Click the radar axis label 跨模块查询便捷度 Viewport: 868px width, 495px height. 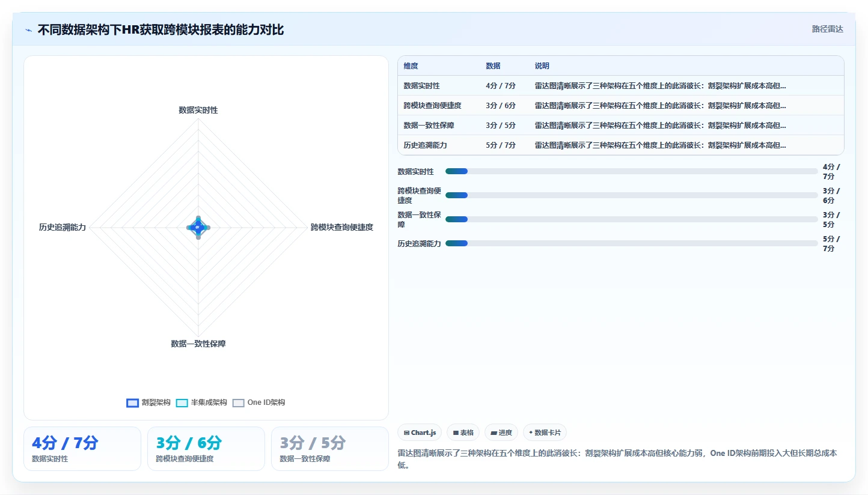342,227
